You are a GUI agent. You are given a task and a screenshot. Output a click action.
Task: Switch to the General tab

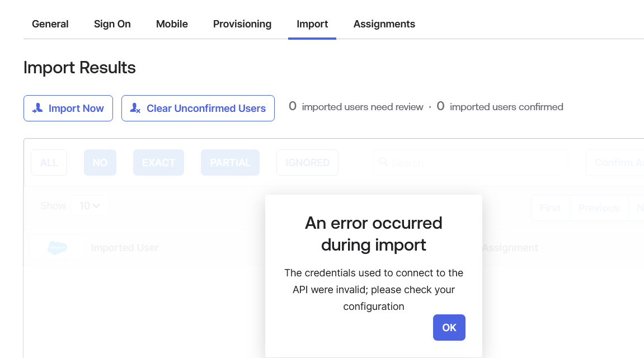(50, 24)
